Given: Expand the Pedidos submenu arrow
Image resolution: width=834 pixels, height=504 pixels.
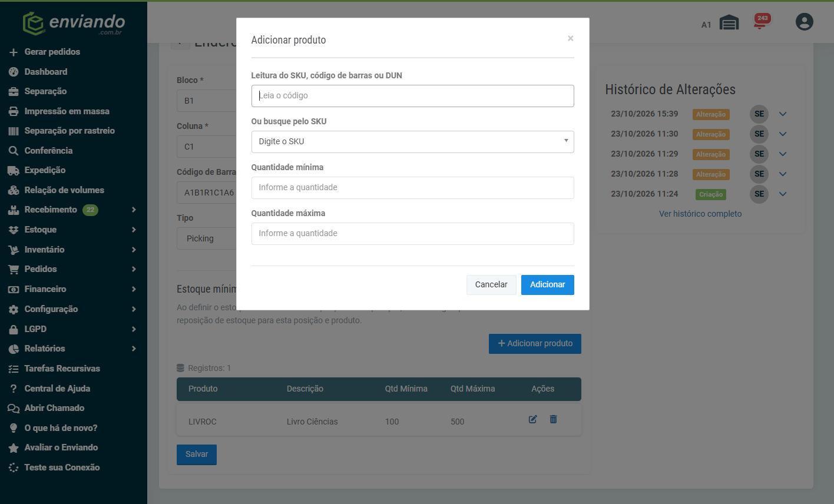Looking at the screenshot, I should click(134, 269).
